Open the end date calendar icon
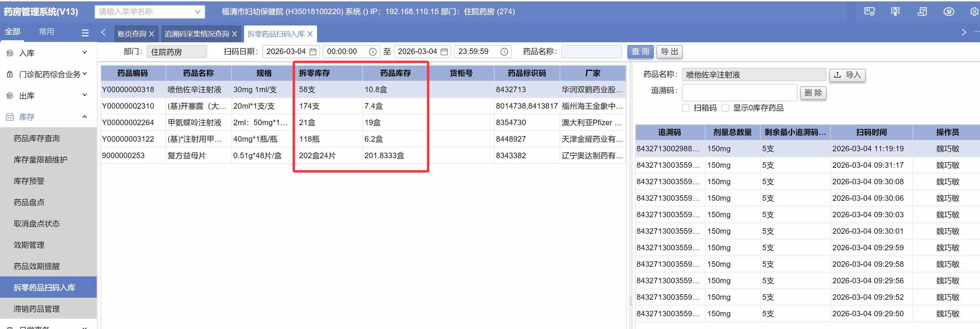Image resolution: width=980 pixels, height=329 pixels. pyautogui.click(x=444, y=52)
